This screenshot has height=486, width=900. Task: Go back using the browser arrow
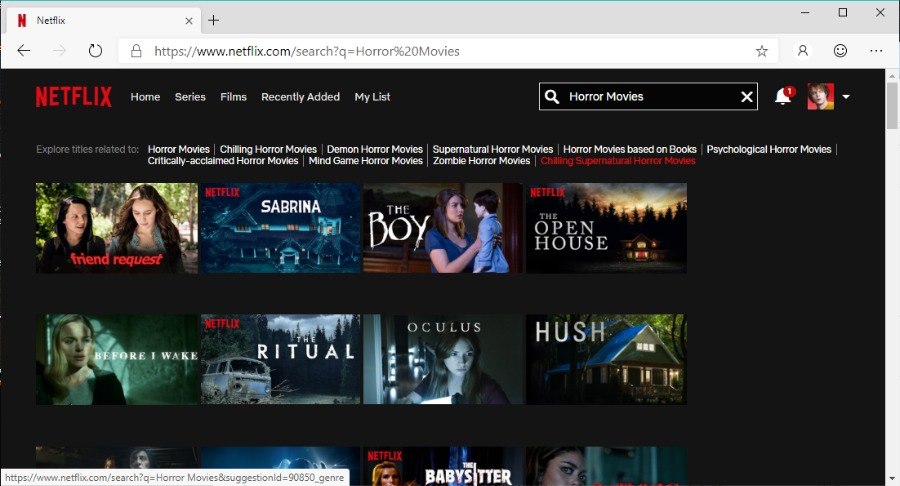point(24,51)
